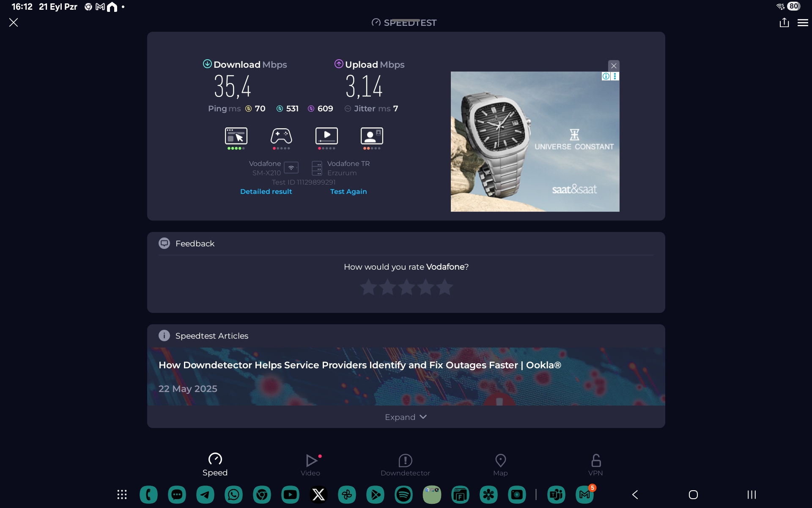Switch to the Video tab

tap(310, 464)
